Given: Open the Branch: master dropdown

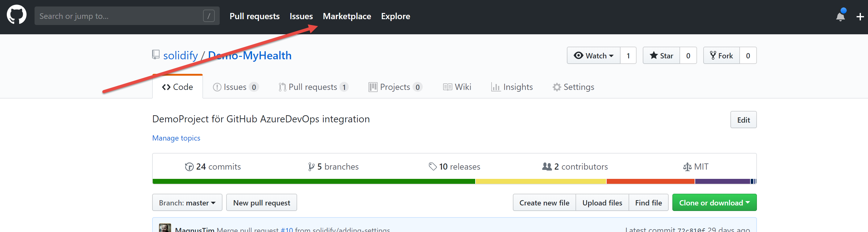Looking at the screenshot, I should click(187, 202).
